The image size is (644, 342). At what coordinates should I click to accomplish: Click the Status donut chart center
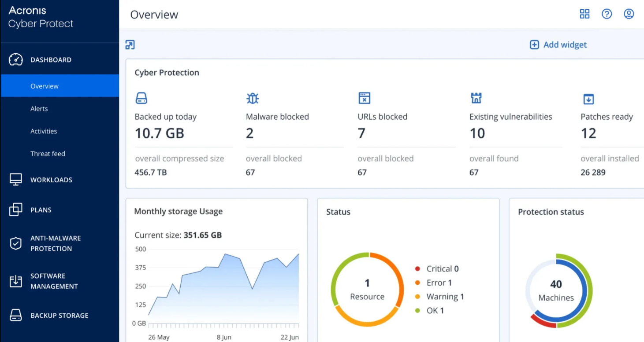click(367, 290)
